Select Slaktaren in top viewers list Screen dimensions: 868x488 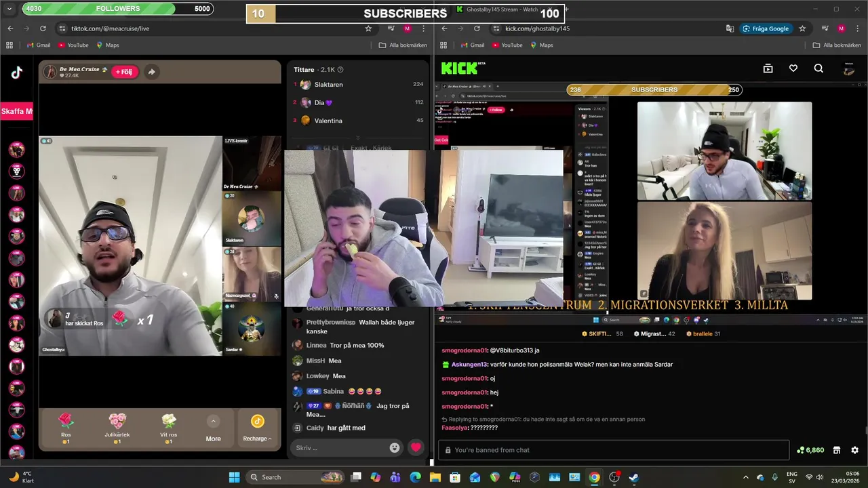[x=358, y=85]
